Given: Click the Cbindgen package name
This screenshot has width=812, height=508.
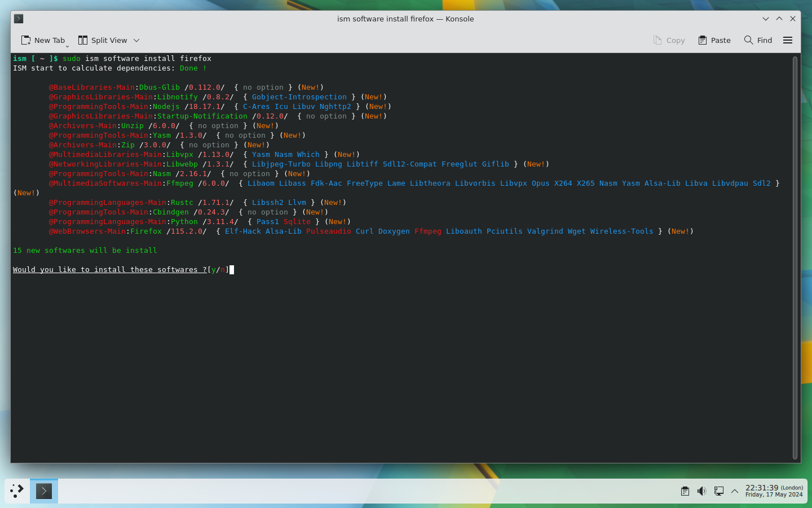Looking at the screenshot, I should (171, 212).
